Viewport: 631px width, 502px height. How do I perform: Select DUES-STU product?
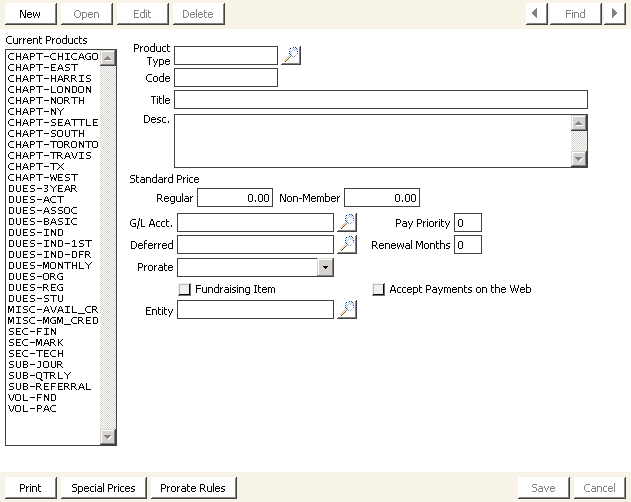coord(53,299)
